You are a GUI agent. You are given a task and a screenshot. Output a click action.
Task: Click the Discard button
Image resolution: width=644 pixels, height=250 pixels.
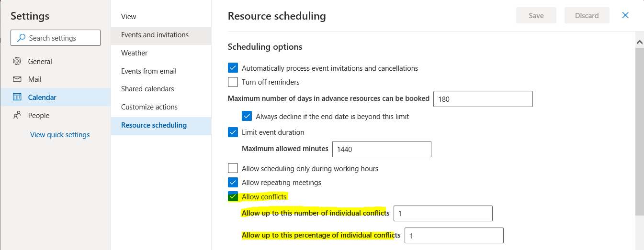(x=587, y=16)
